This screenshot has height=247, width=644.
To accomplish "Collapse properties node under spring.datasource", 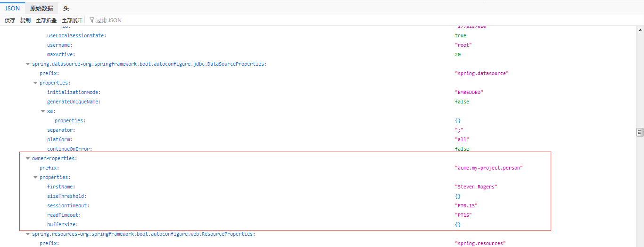I will click(x=35, y=83).
